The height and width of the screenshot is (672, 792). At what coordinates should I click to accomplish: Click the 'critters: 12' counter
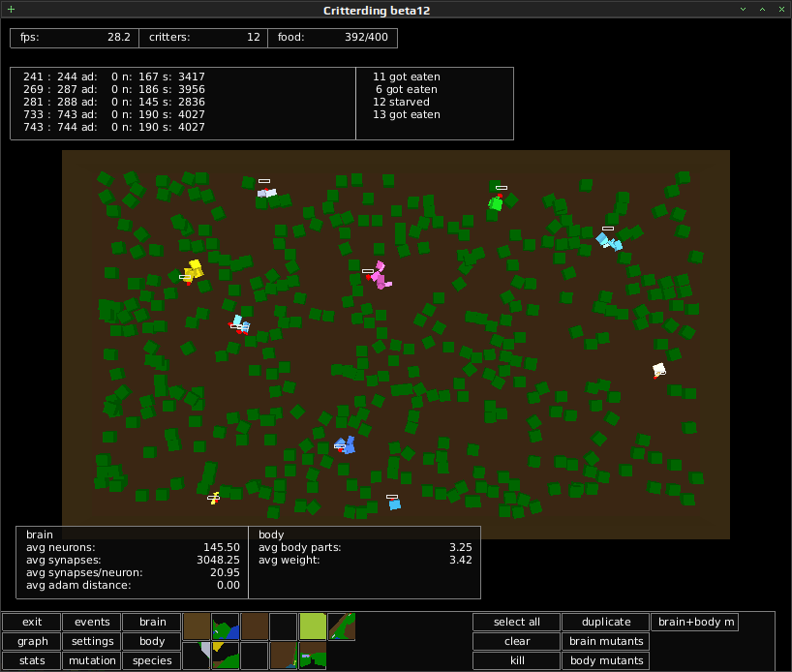(203, 38)
